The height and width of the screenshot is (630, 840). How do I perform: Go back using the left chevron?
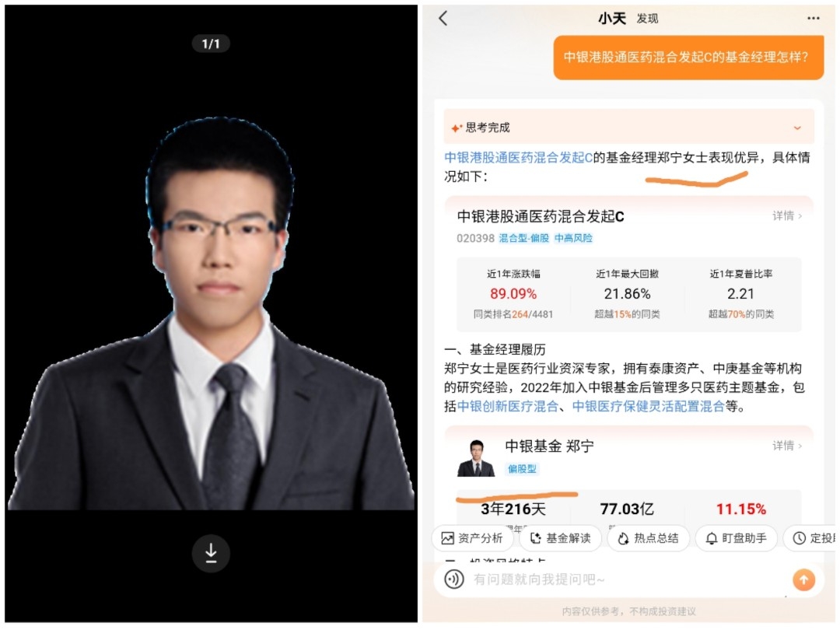[443, 18]
